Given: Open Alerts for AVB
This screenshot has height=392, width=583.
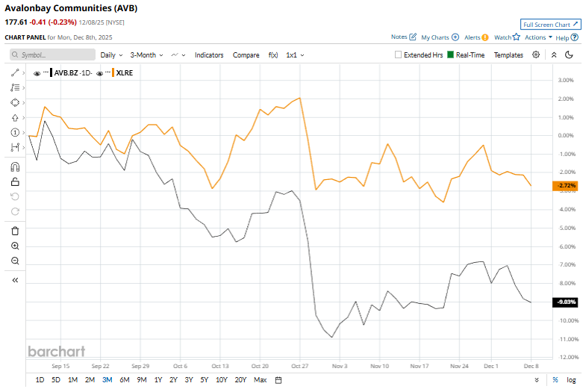Looking at the screenshot, I should (x=476, y=37).
